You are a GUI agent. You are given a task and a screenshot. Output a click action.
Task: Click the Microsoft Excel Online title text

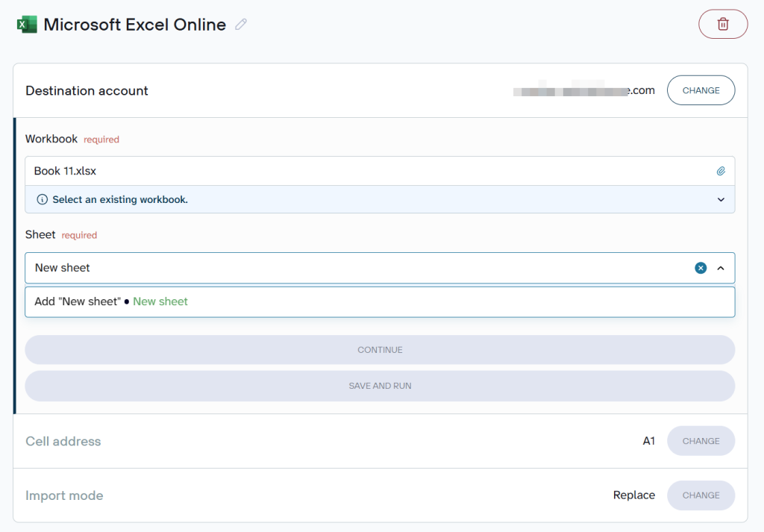tap(134, 25)
